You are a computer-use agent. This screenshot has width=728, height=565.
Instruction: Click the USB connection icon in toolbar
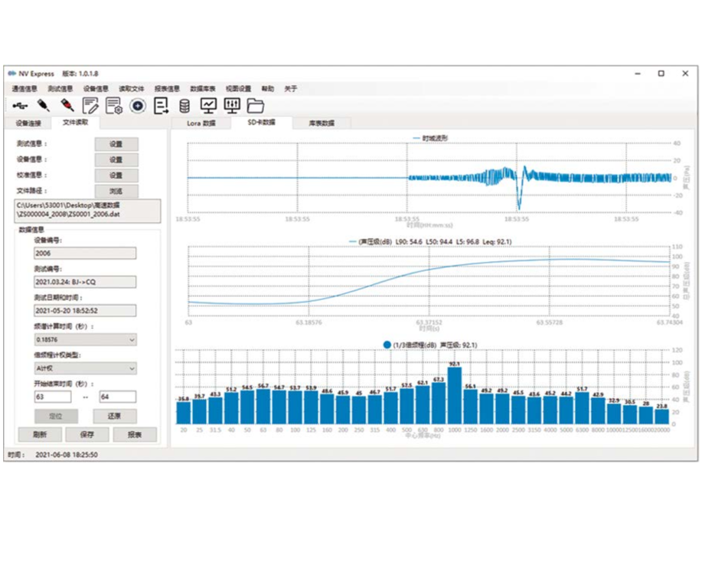pos(20,106)
